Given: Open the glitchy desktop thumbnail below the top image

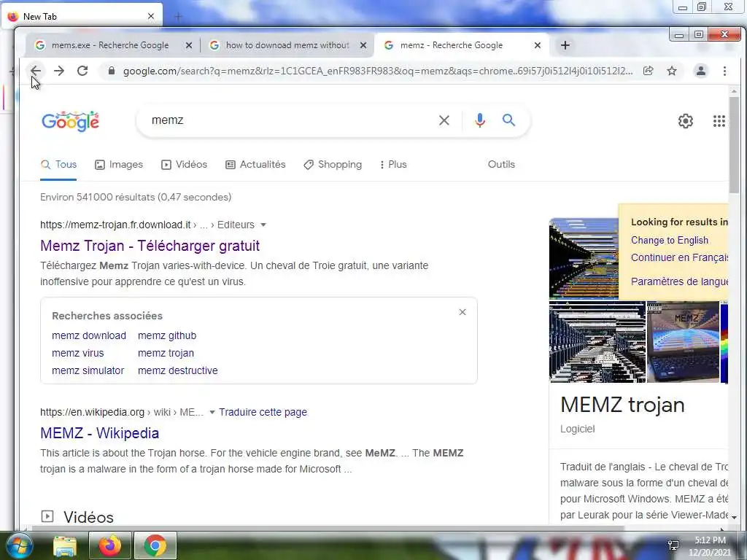Looking at the screenshot, I should (x=597, y=342).
